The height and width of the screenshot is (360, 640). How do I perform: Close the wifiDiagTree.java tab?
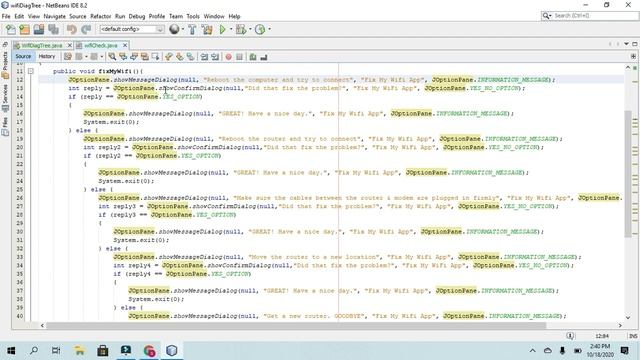pyautogui.click(x=69, y=45)
